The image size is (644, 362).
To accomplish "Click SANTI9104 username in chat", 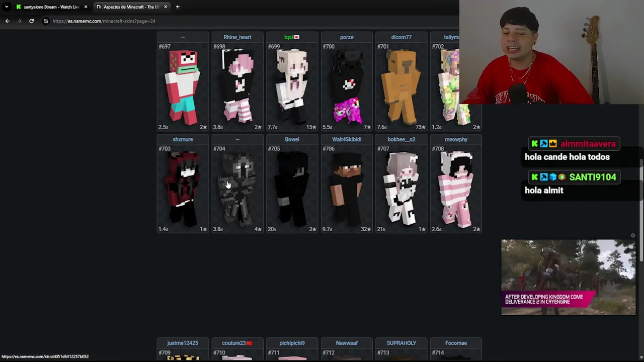I will pos(593,177).
